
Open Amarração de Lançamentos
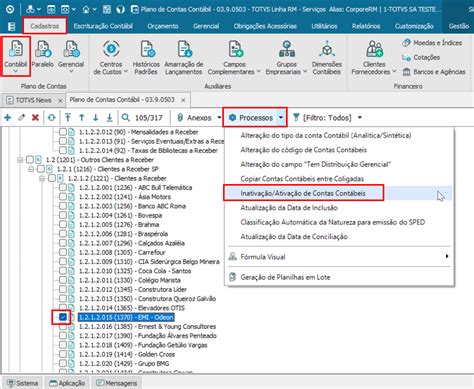coord(184,57)
